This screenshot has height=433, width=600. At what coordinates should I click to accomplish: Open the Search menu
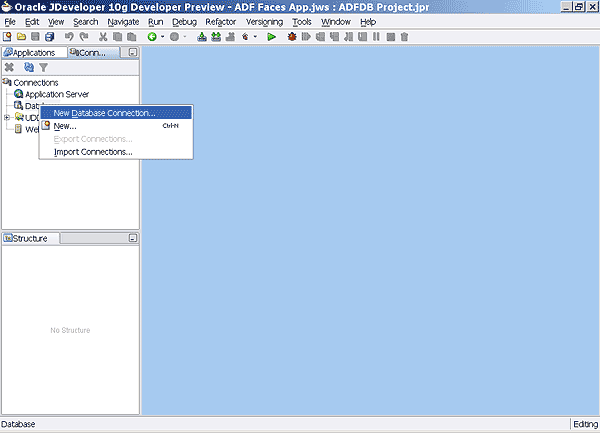[86, 22]
